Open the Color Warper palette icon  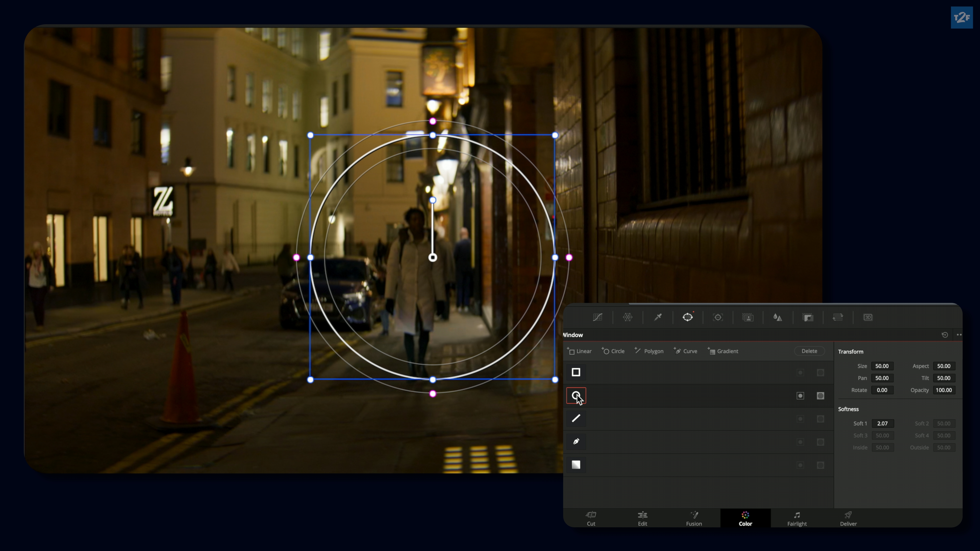click(628, 317)
